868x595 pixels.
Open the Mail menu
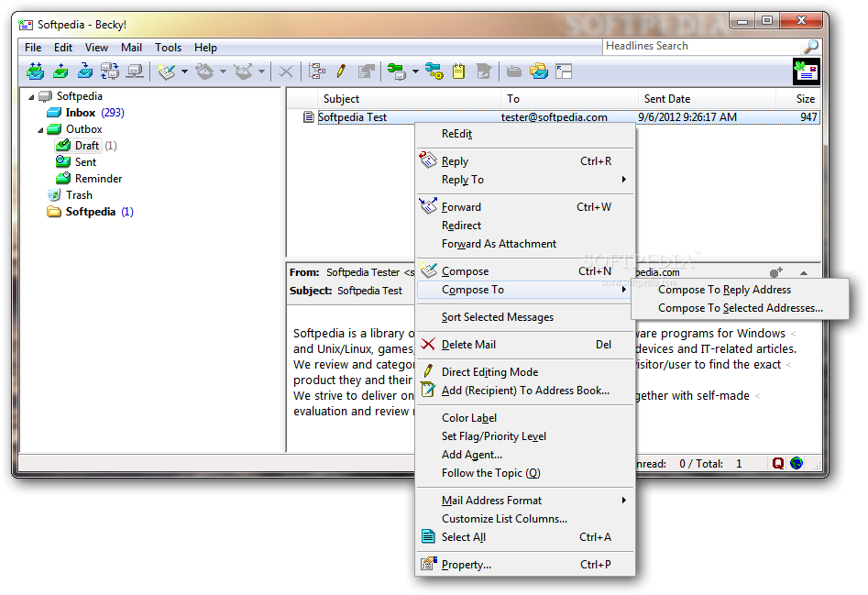(131, 48)
